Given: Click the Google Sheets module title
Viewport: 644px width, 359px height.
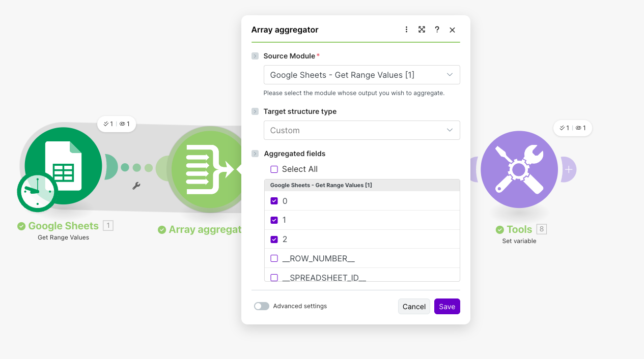Looking at the screenshot, I should (64, 226).
